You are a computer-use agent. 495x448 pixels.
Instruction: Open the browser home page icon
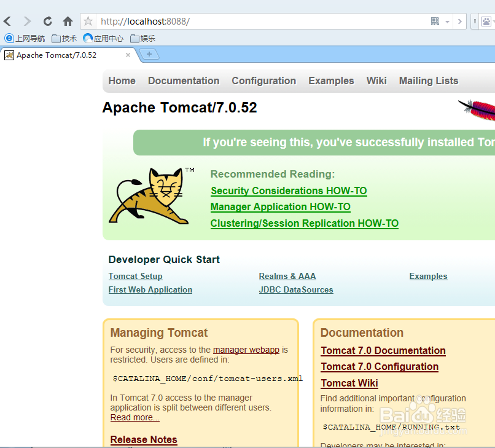coord(68,22)
